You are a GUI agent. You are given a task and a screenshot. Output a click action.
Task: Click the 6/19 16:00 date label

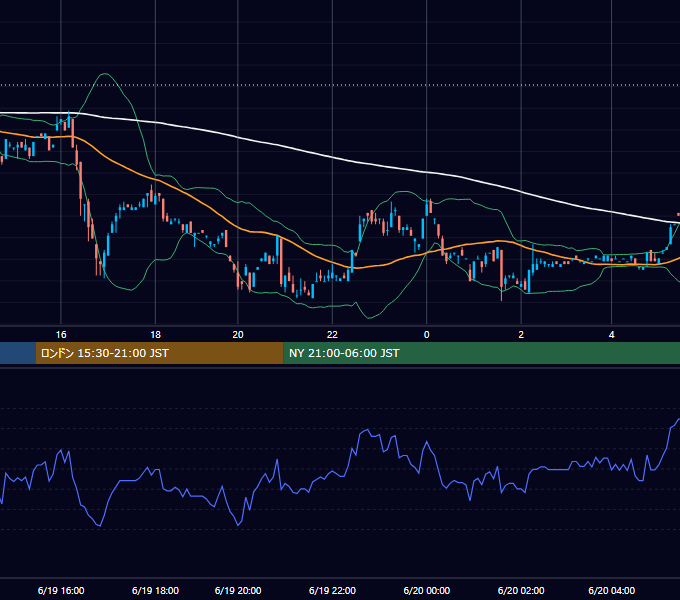[61, 590]
